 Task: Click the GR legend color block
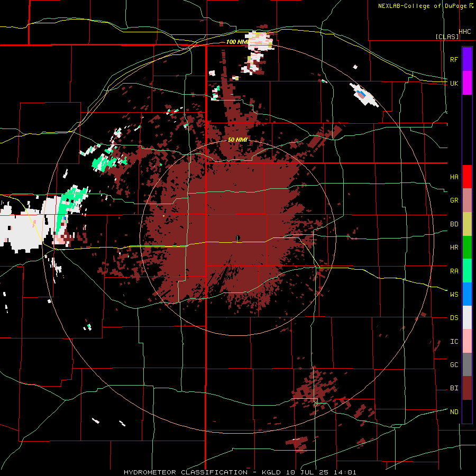point(467,200)
